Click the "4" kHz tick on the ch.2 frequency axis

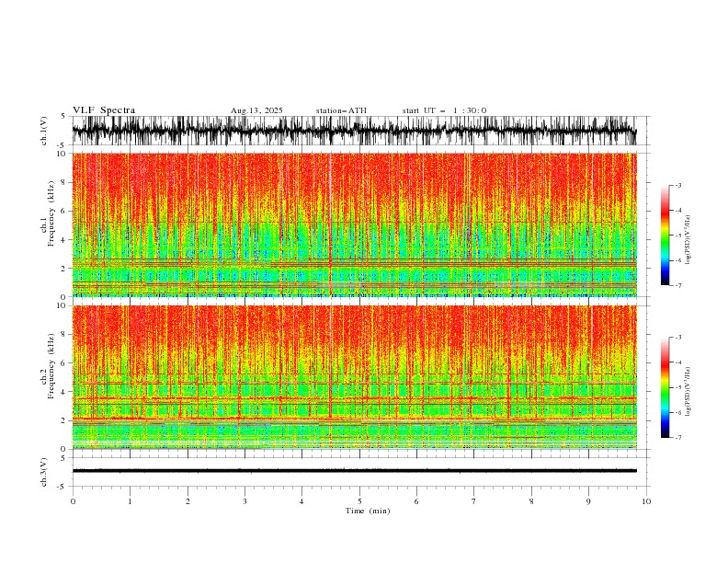(63, 392)
